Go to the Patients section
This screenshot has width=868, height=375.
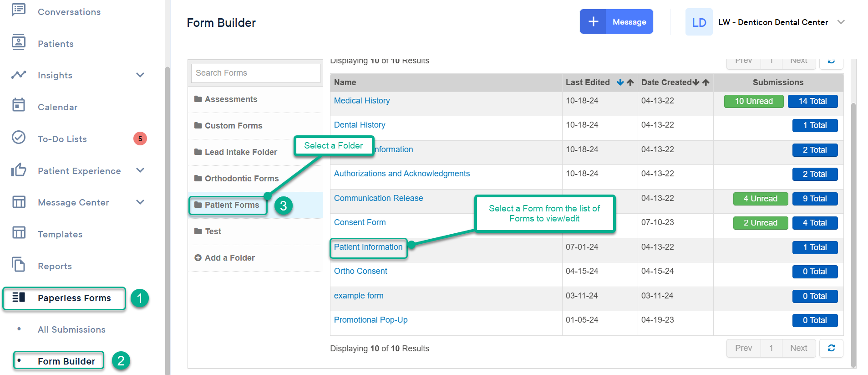(56, 44)
